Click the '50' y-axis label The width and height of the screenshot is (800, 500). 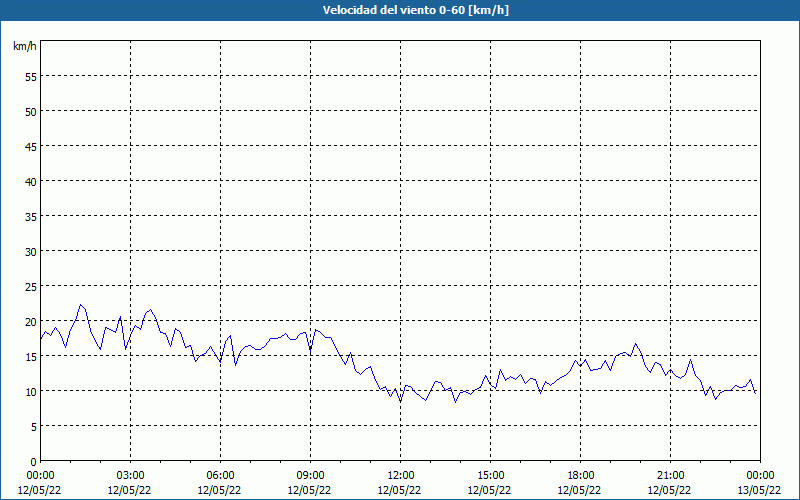click(x=31, y=112)
